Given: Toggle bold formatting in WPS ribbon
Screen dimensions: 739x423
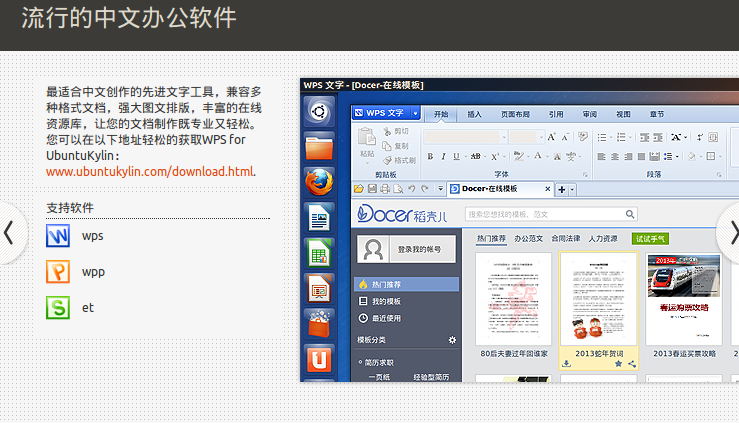Looking at the screenshot, I should pyautogui.click(x=430, y=156).
